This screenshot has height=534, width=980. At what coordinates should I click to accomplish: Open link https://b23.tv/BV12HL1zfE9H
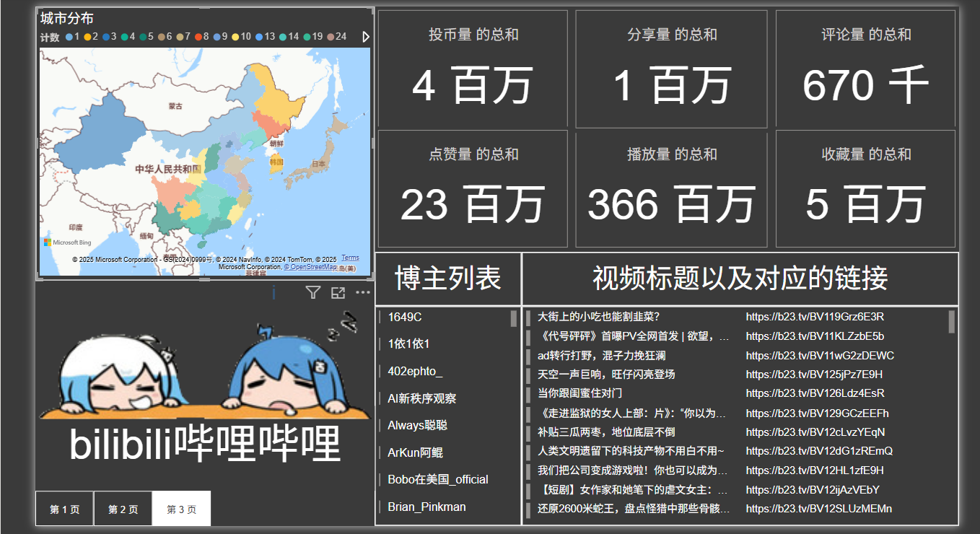815,470
